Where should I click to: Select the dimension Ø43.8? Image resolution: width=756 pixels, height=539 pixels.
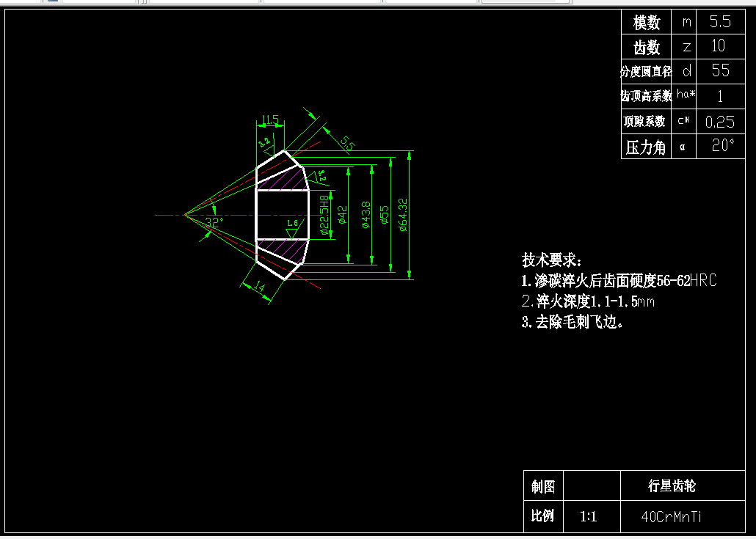(x=367, y=213)
